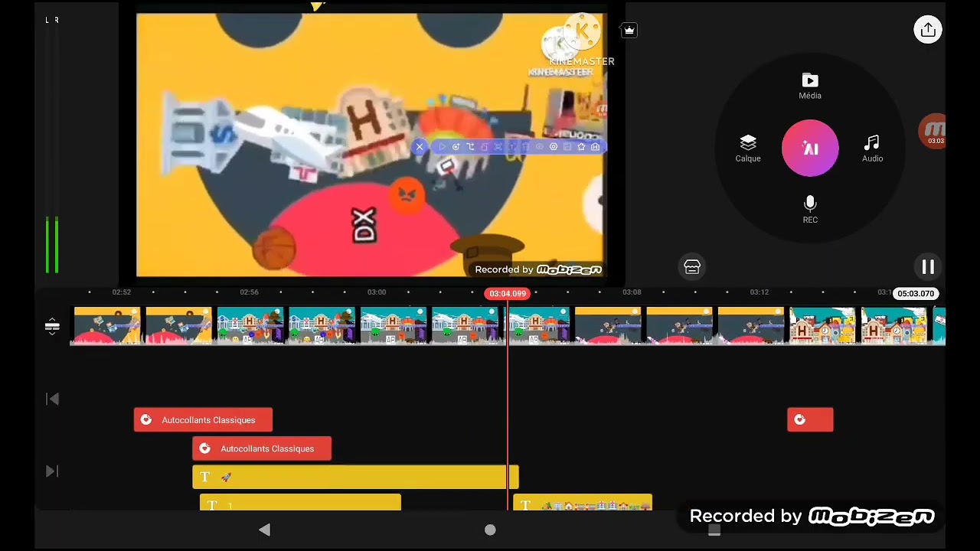Select the buildings emoji text layer
This screenshot has height=551, width=980.
pos(583,503)
